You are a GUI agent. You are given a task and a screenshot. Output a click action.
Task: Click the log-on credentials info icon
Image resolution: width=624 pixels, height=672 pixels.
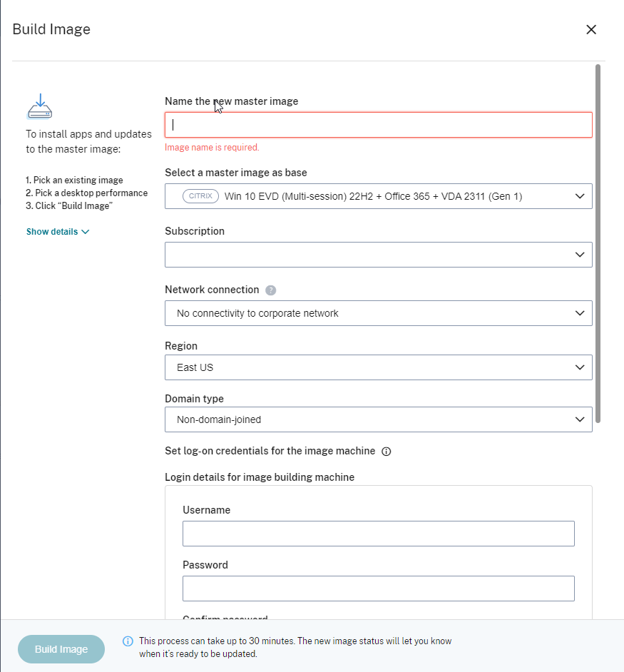coord(387,452)
